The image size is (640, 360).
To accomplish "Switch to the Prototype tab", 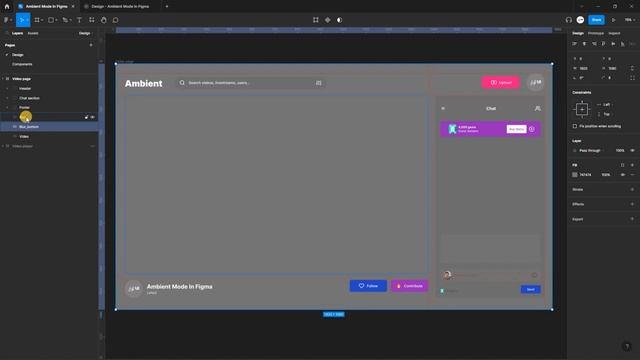I will point(596,33).
